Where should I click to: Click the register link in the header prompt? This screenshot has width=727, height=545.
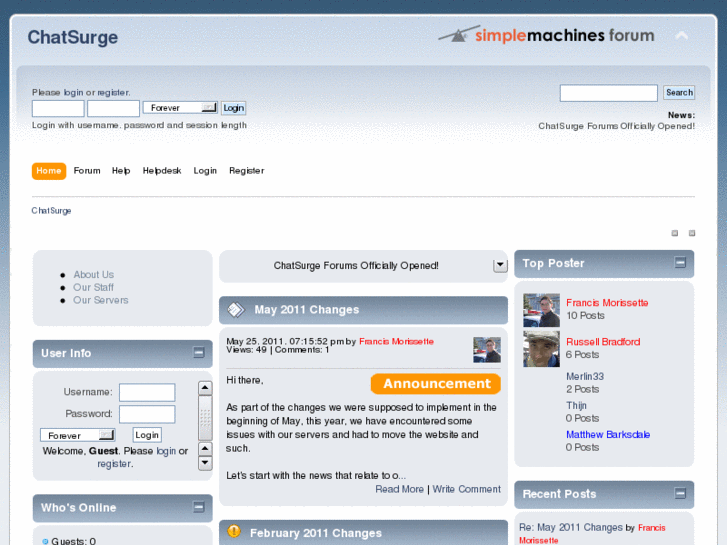click(x=114, y=92)
